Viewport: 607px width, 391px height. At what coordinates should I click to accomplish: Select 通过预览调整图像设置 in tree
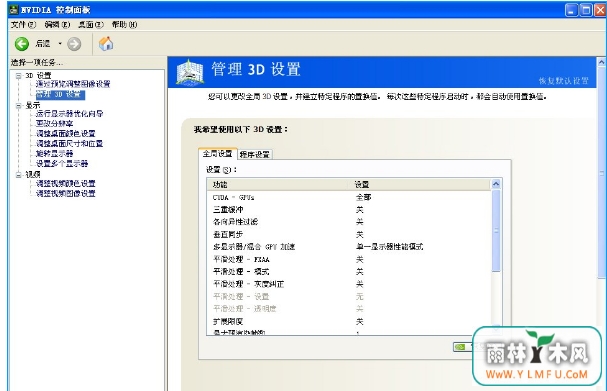coord(73,84)
